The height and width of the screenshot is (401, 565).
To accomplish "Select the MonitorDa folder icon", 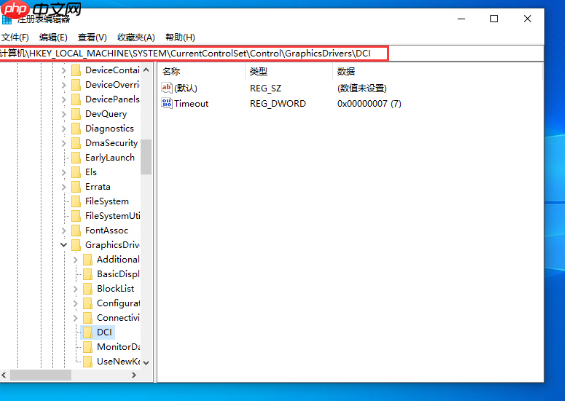I will pyautogui.click(x=88, y=347).
